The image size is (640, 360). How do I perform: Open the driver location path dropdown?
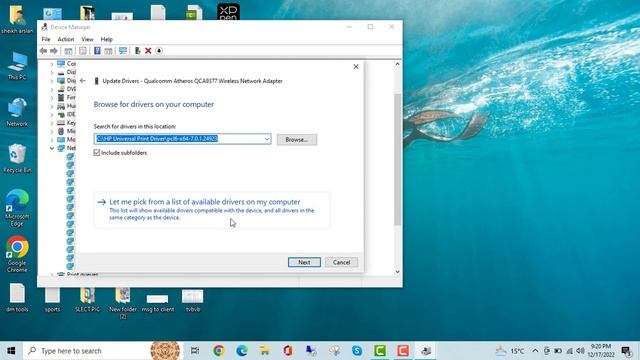[x=267, y=139]
